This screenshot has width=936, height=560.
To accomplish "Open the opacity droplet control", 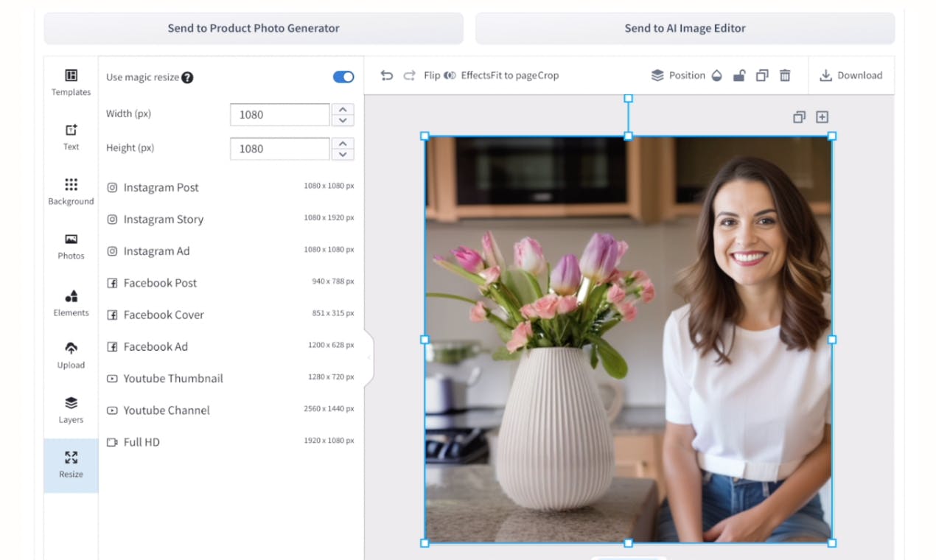I will 716,75.
